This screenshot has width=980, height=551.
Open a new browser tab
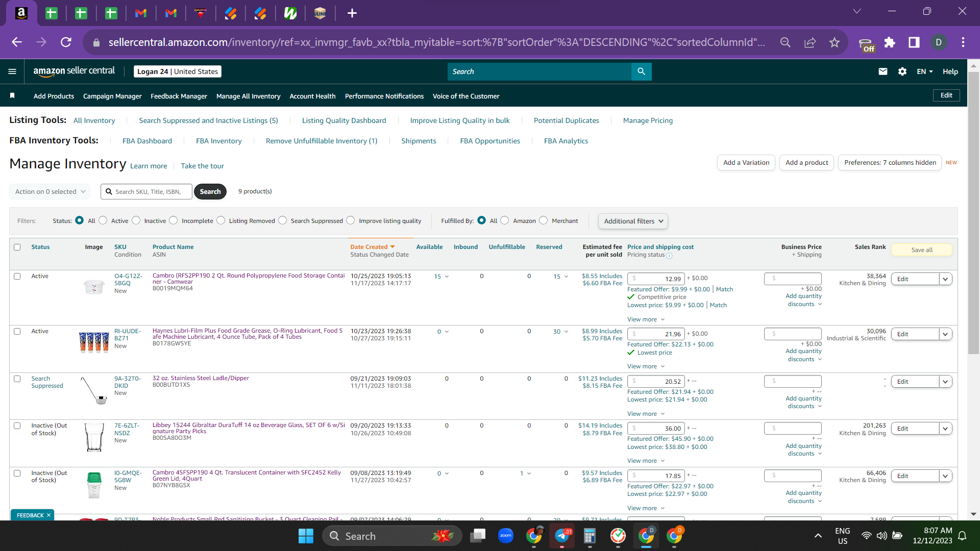tap(352, 13)
